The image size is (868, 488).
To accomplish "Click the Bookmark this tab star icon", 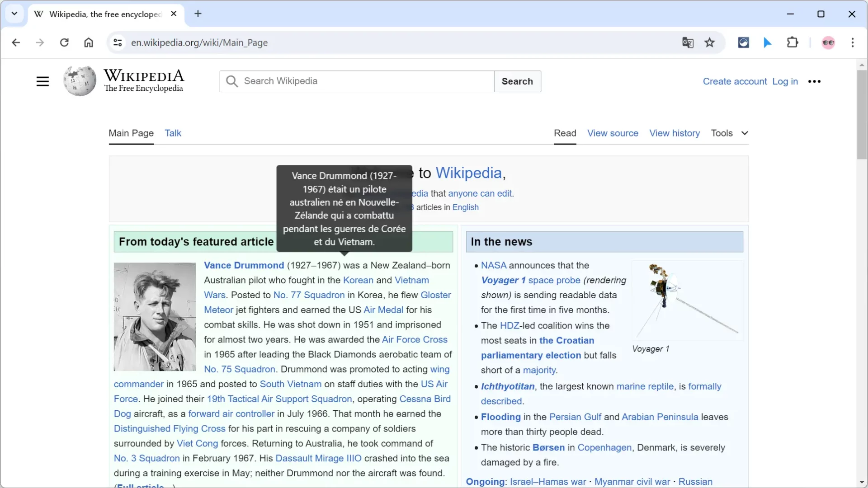I will pos(709,42).
